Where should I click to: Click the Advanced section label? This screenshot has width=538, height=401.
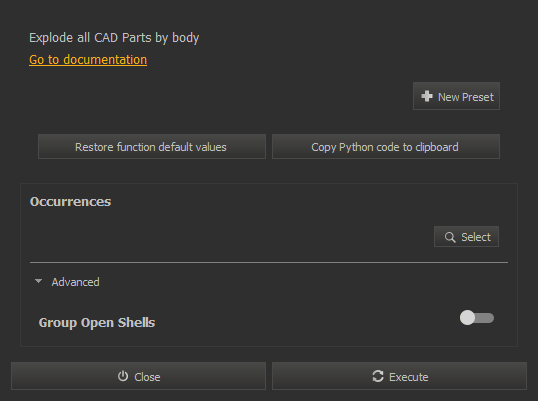75,282
